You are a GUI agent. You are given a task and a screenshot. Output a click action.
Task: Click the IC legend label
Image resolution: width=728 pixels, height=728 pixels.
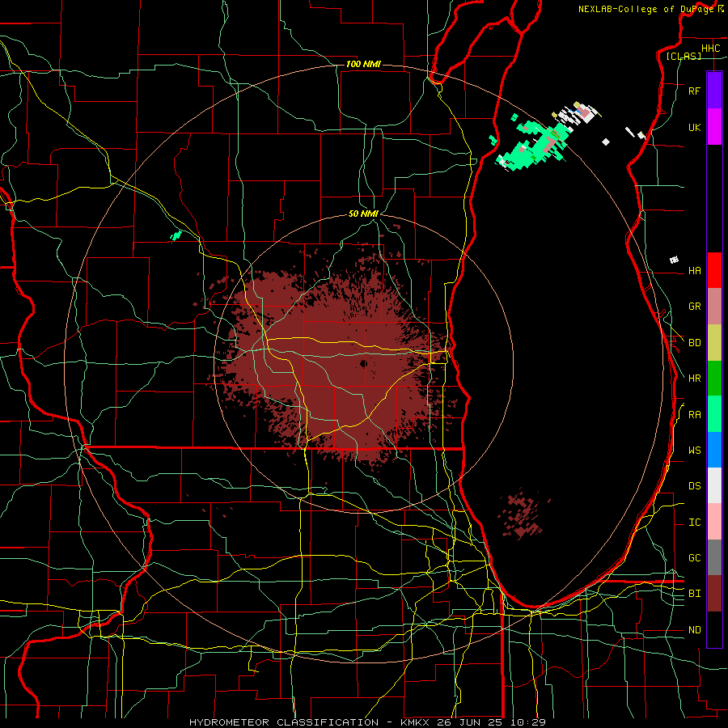(x=694, y=523)
